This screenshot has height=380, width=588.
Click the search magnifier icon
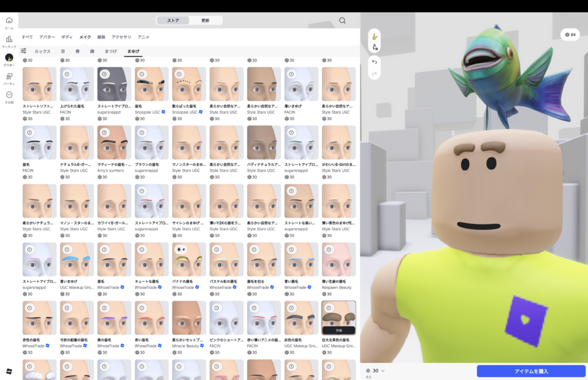(342, 21)
